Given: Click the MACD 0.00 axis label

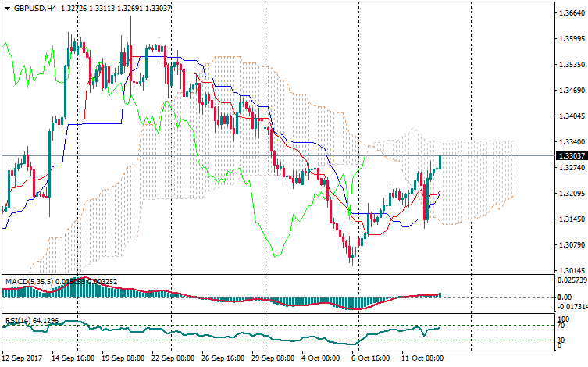Looking at the screenshot, I should pos(565,298).
